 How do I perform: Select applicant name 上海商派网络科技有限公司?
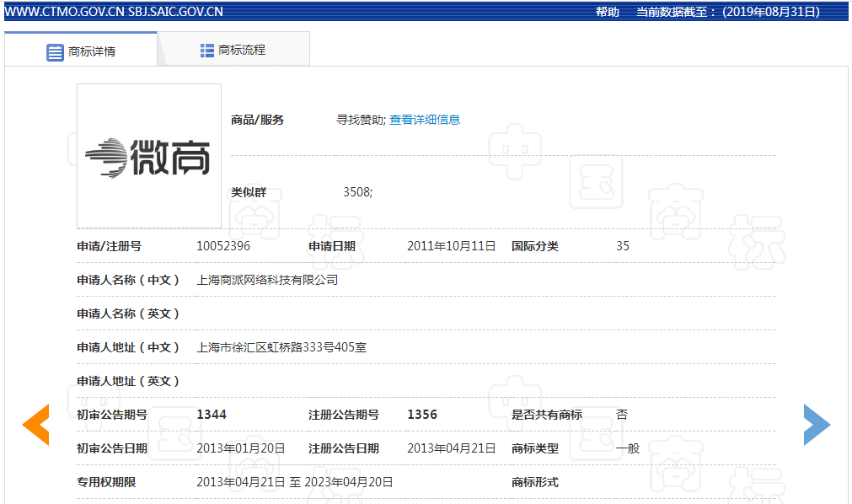coord(267,280)
